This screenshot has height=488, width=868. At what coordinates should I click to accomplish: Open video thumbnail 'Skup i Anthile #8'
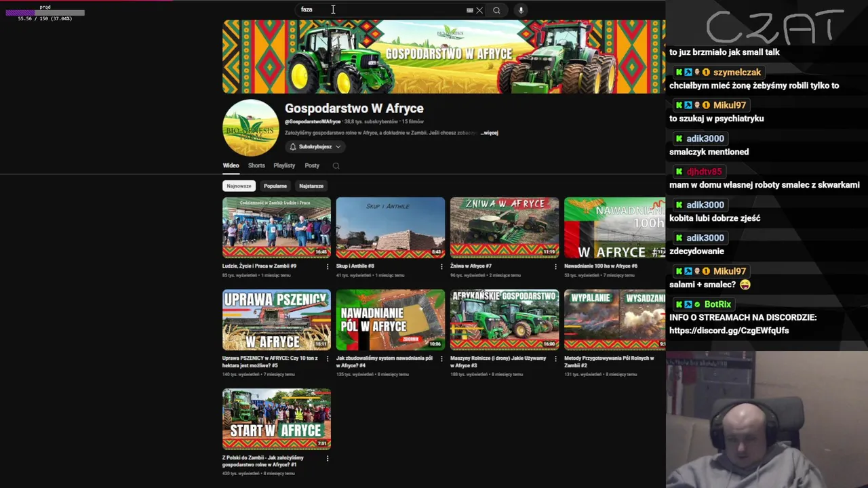(x=391, y=228)
